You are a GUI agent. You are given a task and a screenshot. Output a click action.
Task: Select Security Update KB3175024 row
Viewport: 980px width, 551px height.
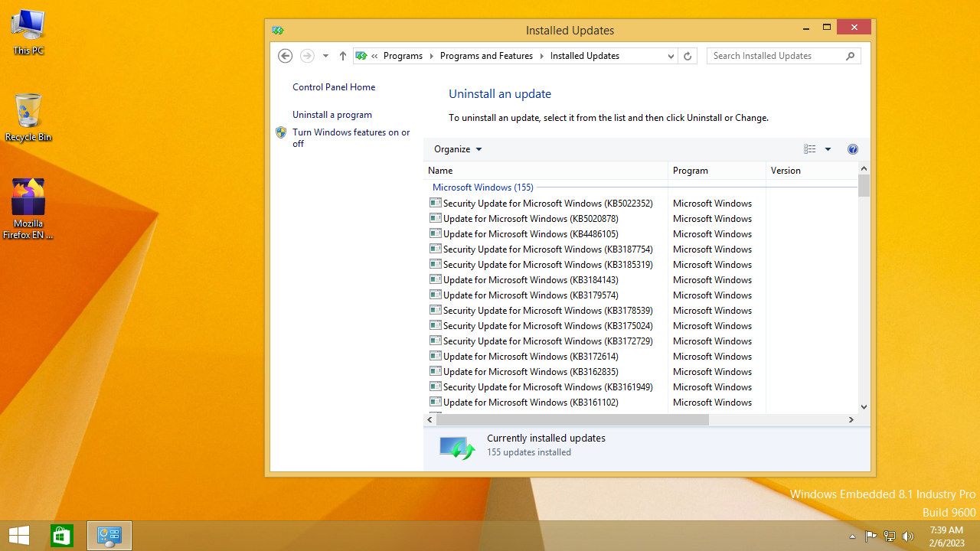[642, 325]
